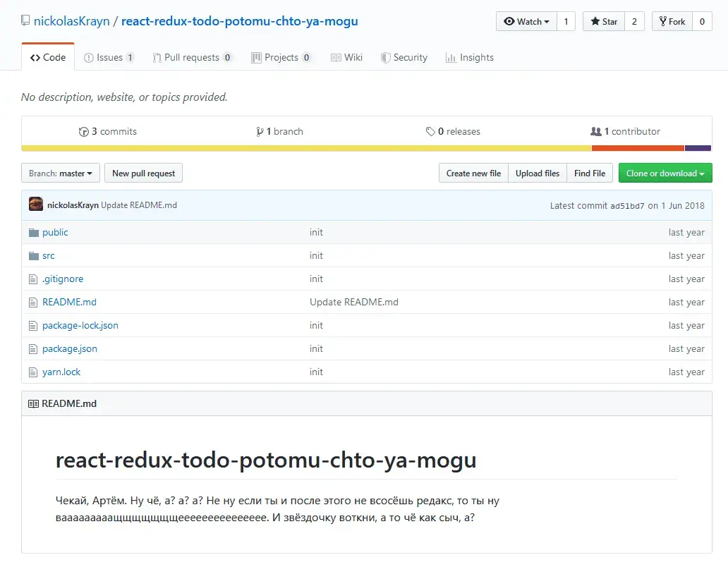Click the yellow JavaScript segment of language bar
The width and height of the screenshot is (728, 567).
[306, 149]
